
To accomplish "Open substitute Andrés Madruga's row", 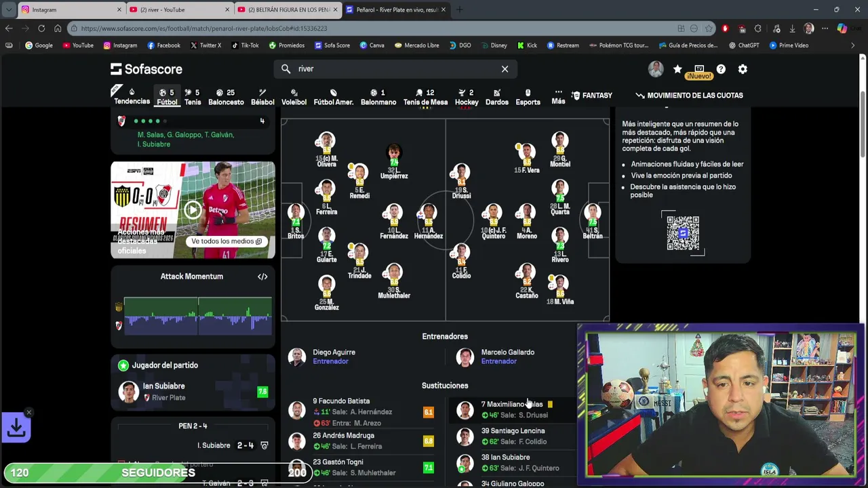I will [361, 441].
